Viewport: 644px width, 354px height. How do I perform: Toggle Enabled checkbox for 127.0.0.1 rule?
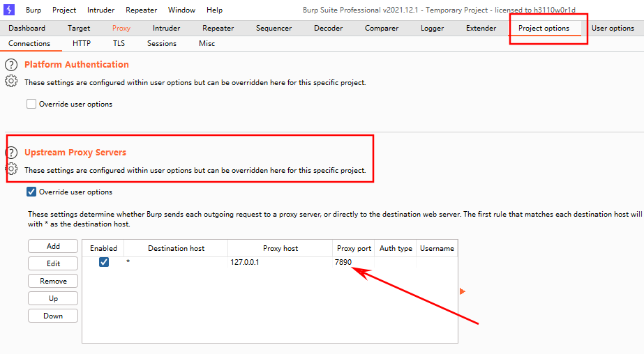(104, 262)
